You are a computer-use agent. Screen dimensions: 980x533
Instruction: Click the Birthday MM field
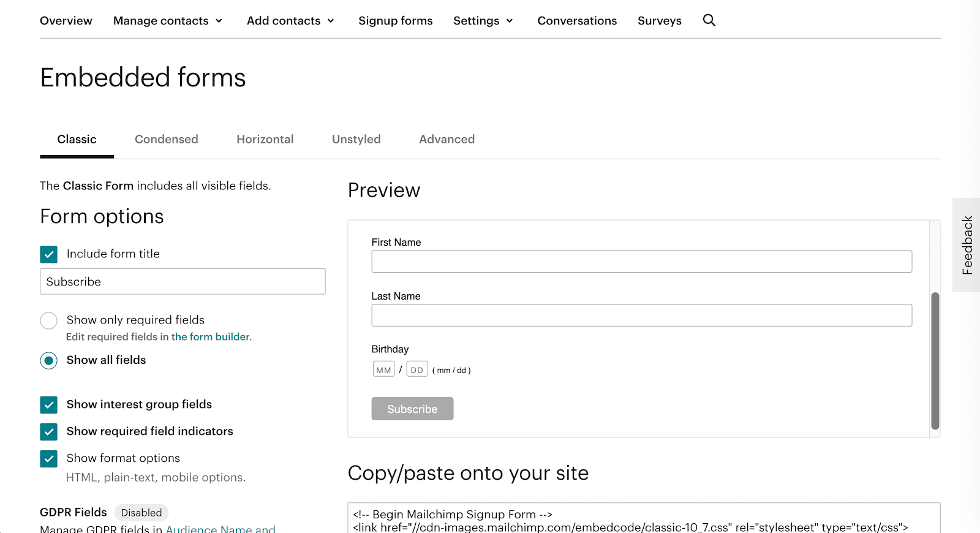tap(384, 369)
